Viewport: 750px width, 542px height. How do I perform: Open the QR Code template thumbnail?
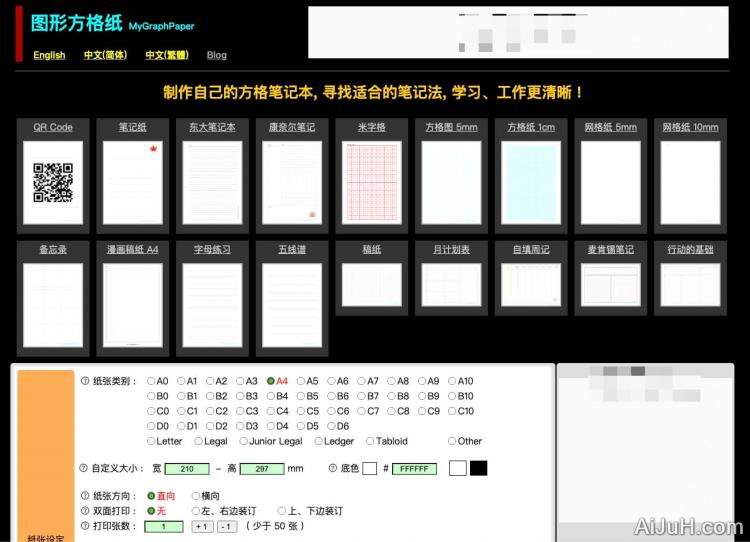click(x=53, y=181)
